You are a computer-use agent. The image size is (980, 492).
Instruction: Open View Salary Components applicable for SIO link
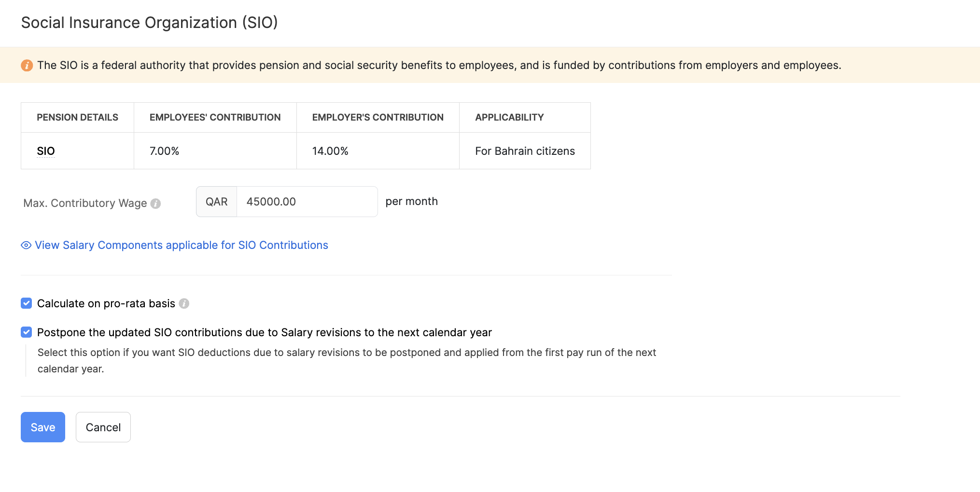[181, 246]
